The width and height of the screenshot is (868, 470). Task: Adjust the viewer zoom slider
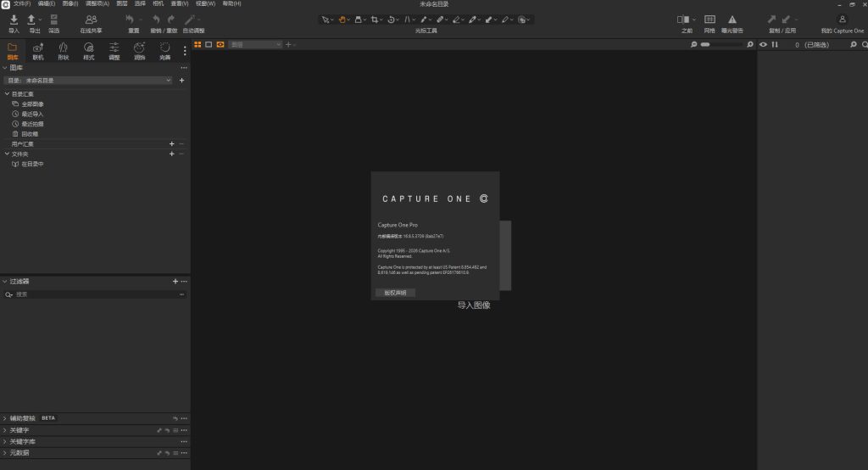[x=722, y=44]
